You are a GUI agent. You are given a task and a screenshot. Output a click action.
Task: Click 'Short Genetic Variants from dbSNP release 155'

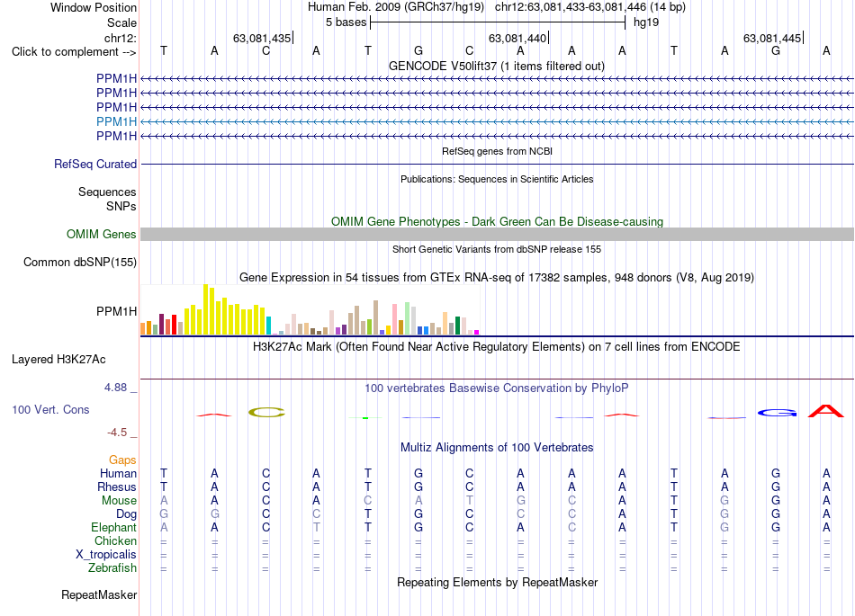pos(497,249)
